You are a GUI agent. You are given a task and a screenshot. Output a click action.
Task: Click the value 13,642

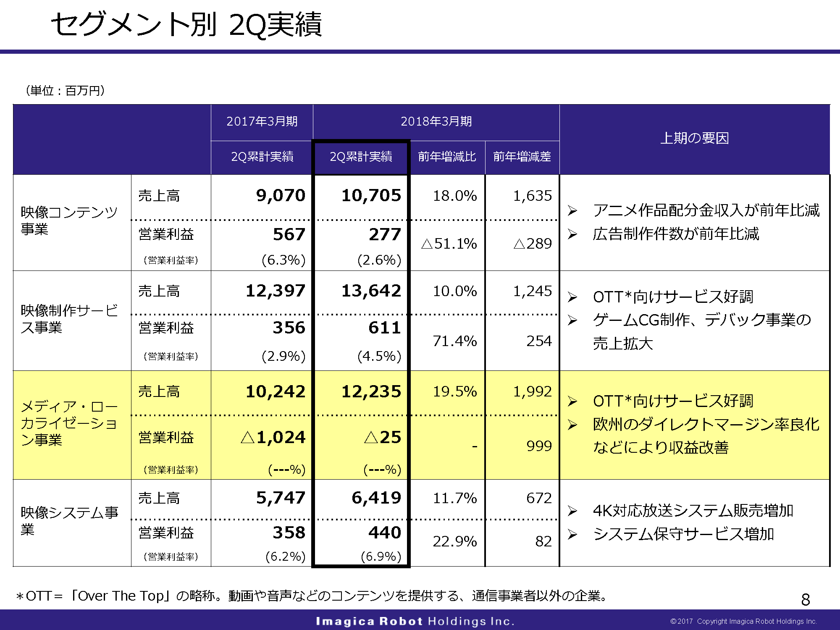[x=371, y=291]
